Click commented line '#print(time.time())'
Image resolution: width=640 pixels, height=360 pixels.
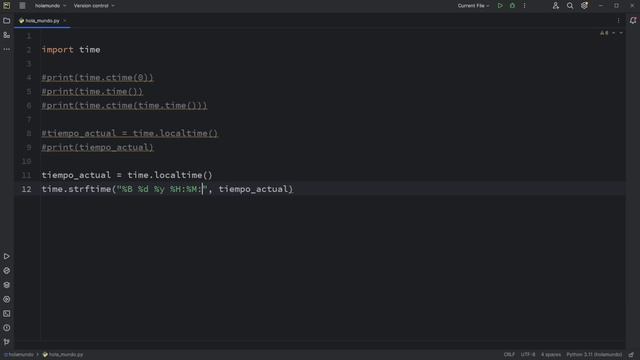(x=92, y=91)
